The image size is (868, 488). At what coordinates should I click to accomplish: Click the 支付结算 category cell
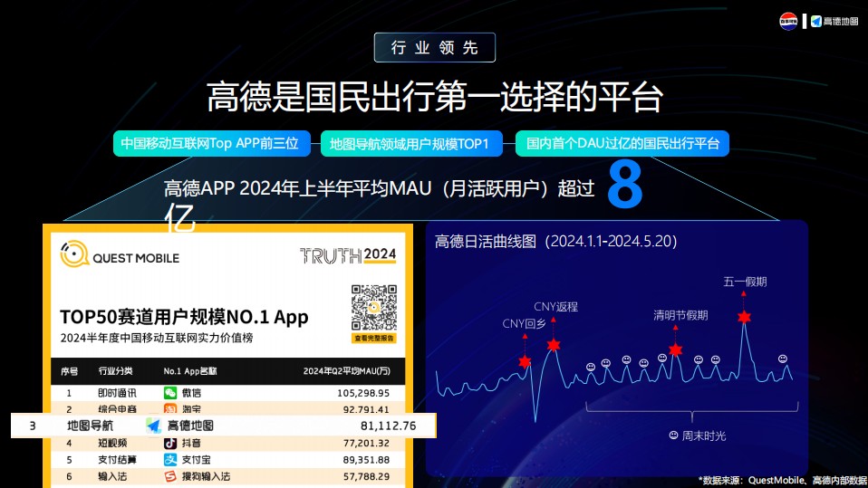point(117,460)
